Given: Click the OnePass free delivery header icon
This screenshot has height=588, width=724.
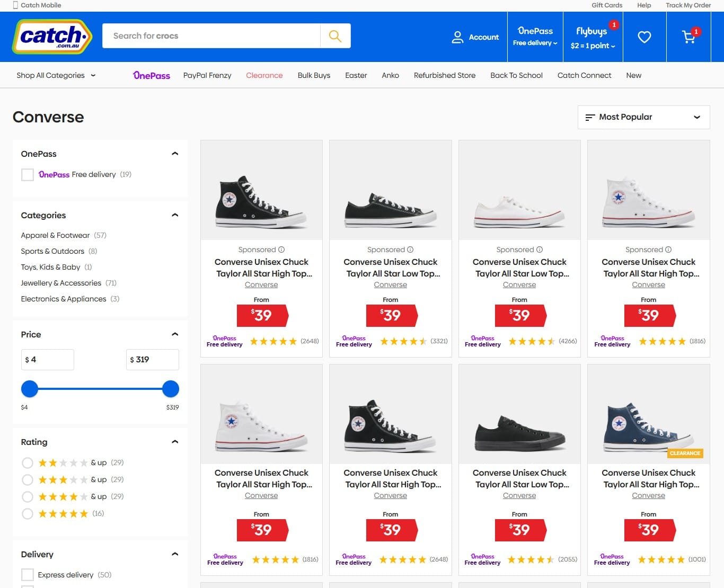Looking at the screenshot, I should point(535,37).
